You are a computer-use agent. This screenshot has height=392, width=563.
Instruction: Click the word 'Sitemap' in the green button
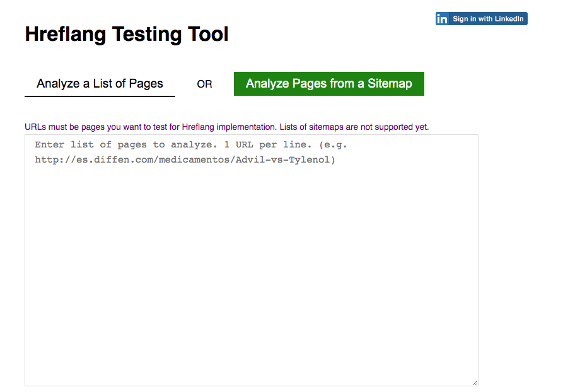(390, 83)
